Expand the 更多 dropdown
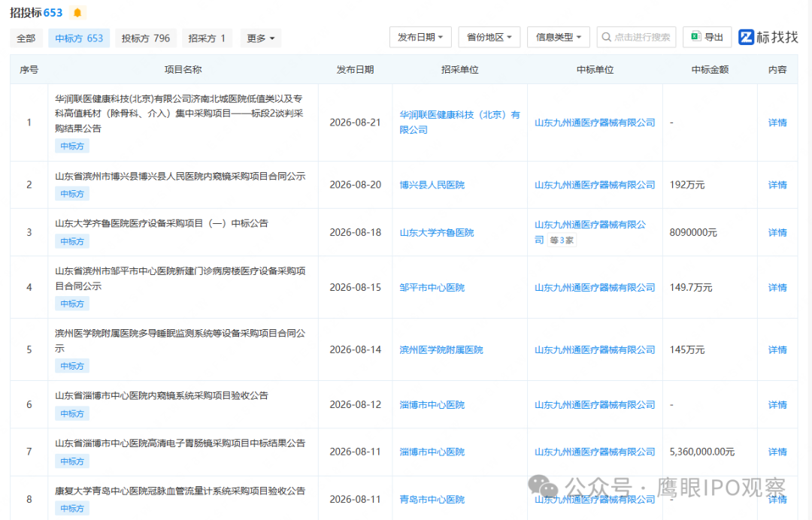Image resolution: width=812 pixels, height=520 pixels. [x=260, y=38]
